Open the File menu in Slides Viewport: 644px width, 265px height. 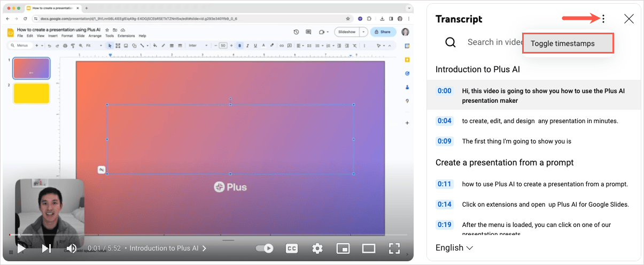pos(20,36)
